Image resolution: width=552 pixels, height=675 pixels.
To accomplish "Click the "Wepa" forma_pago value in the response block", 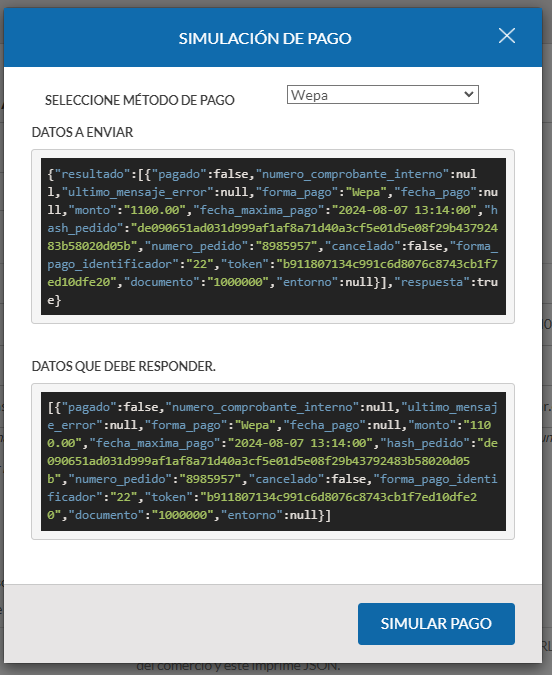I will pos(254,425).
